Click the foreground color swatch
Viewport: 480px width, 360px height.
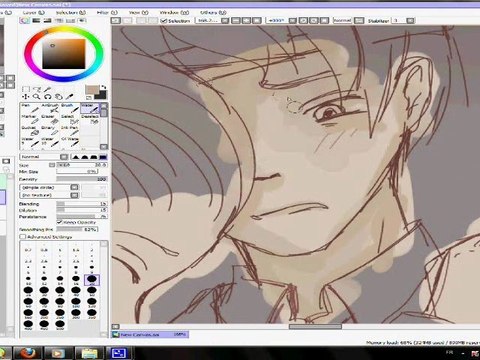[92, 90]
